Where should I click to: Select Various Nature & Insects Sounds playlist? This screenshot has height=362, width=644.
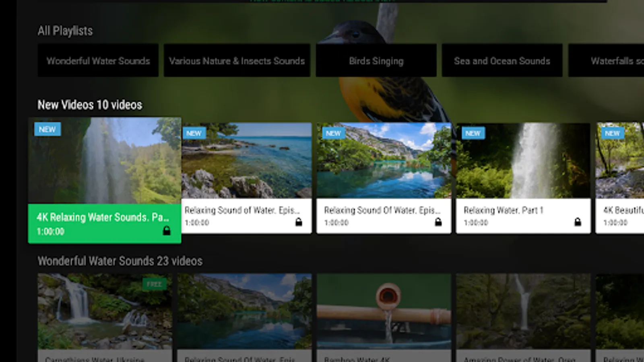click(237, 60)
